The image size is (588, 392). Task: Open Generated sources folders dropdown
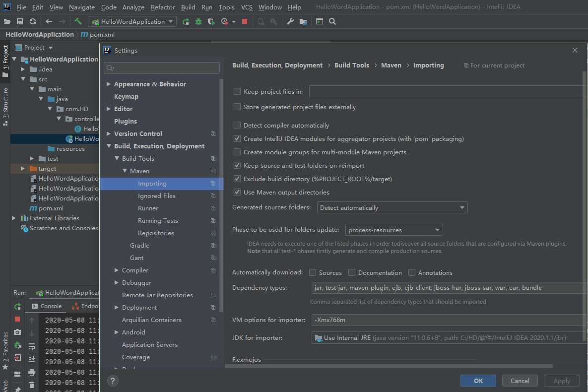tap(392, 207)
